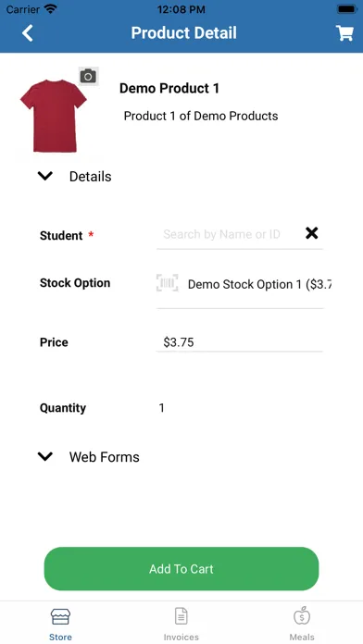363x644 pixels.
Task: Tap the red t-shirt product image
Action: [x=53, y=116]
